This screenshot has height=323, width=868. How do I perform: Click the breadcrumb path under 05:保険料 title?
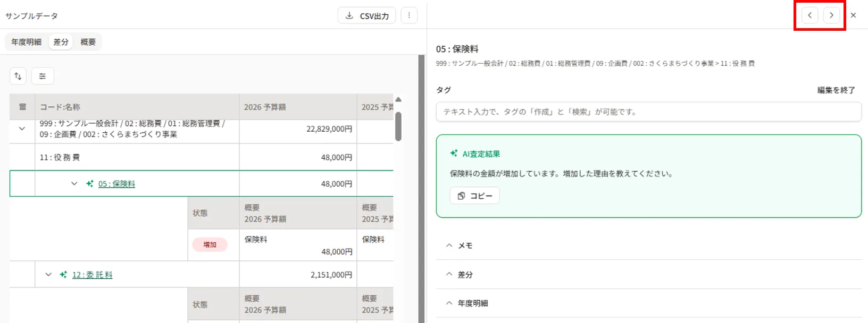595,63
